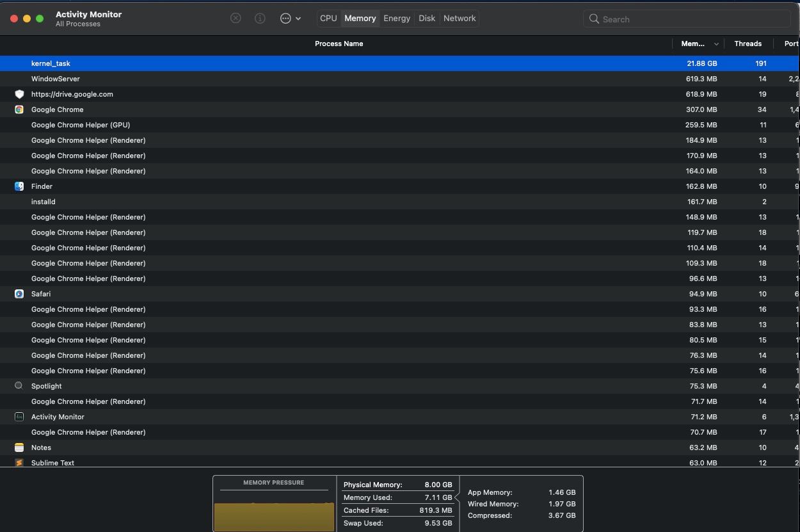Select the Notes process name
The height and width of the screenshot is (532, 800).
tap(41, 447)
